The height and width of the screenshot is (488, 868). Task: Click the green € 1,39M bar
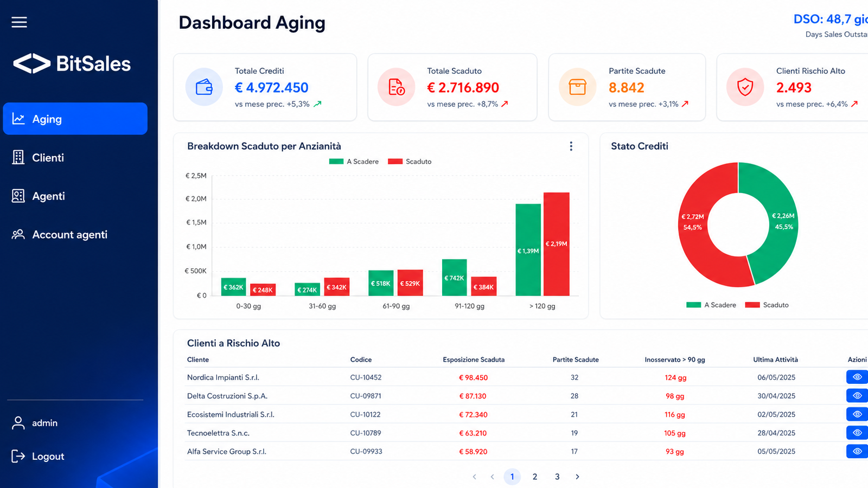coord(528,250)
